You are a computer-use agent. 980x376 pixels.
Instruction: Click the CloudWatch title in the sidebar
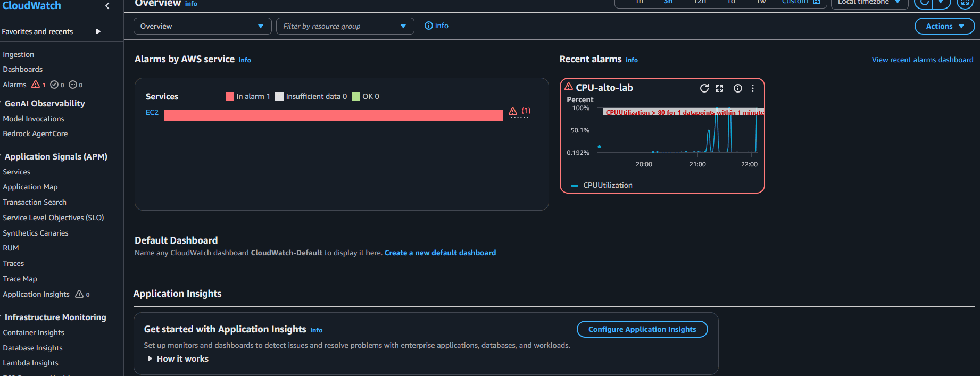32,5
